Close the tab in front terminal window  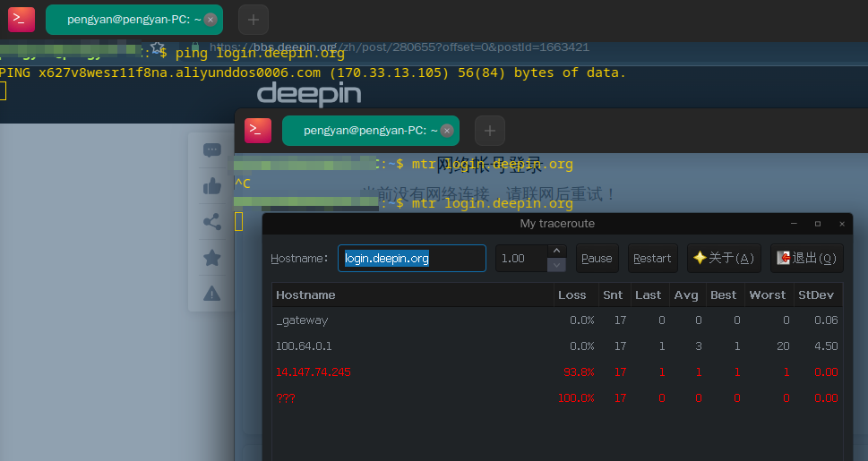click(x=447, y=131)
